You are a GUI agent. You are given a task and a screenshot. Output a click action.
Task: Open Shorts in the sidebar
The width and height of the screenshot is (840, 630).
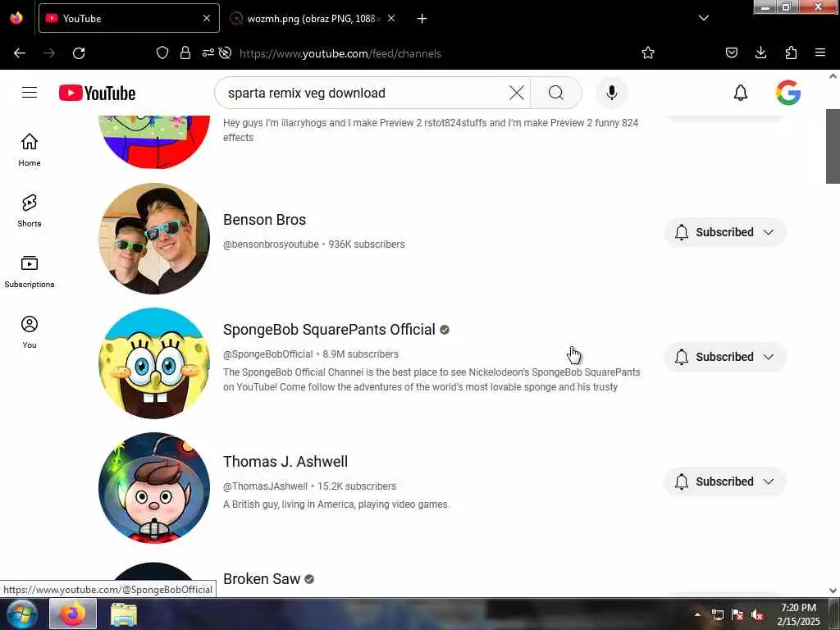pos(30,211)
